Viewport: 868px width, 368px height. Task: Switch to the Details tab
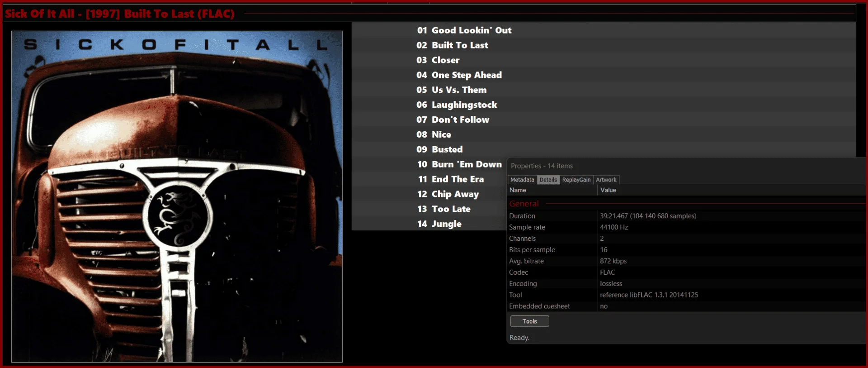548,180
